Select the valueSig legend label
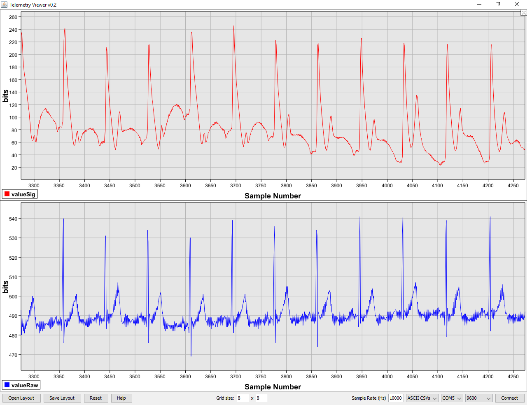Image resolution: width=532 pixels, height=405 pixels. click(x=23, y=193)
